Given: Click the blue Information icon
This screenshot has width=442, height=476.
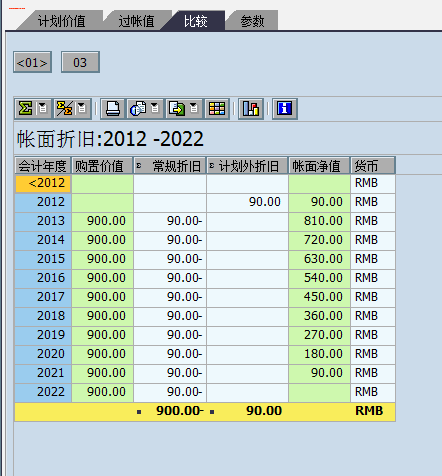Looking at the screenshot, I should click(285, 109).
